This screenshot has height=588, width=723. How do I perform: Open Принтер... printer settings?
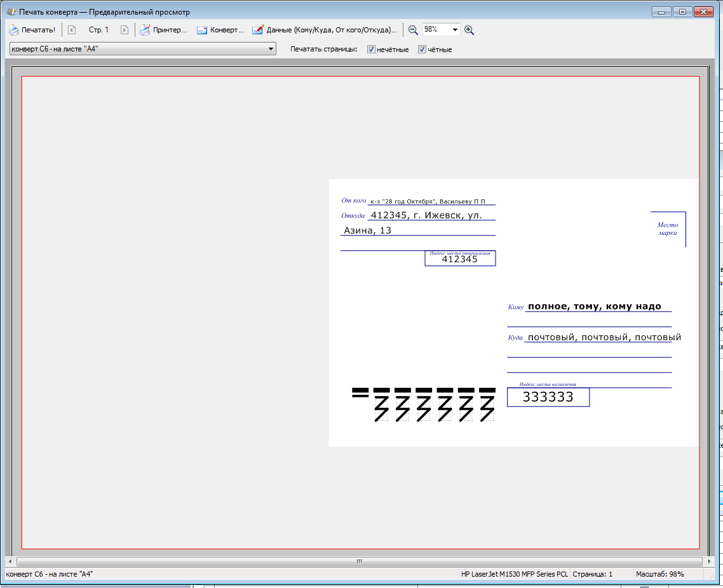click(163, 30)
